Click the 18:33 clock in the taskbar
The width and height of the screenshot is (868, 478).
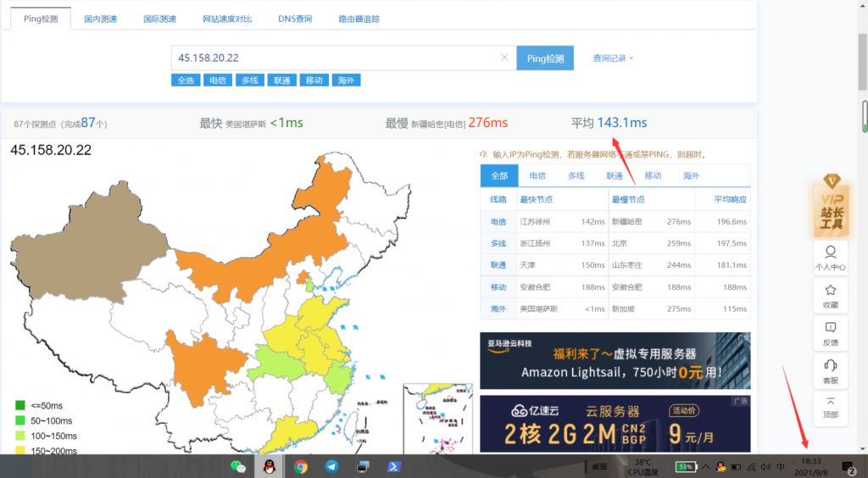(x=811, y=461)
